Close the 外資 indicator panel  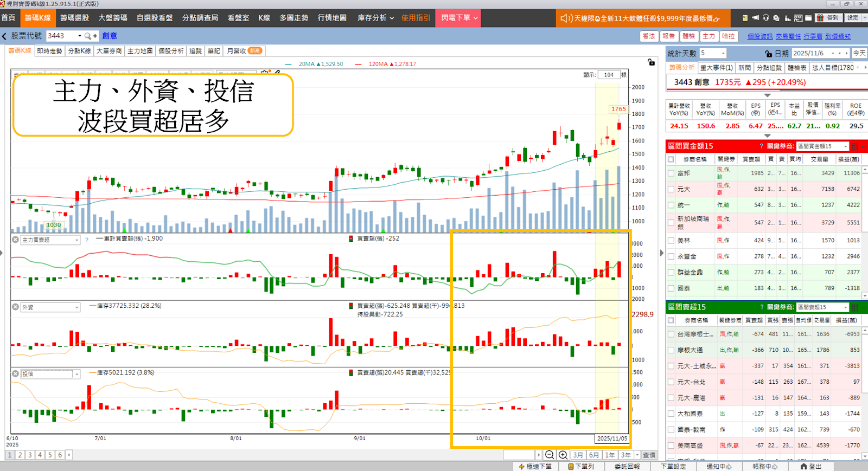(15, 307)
